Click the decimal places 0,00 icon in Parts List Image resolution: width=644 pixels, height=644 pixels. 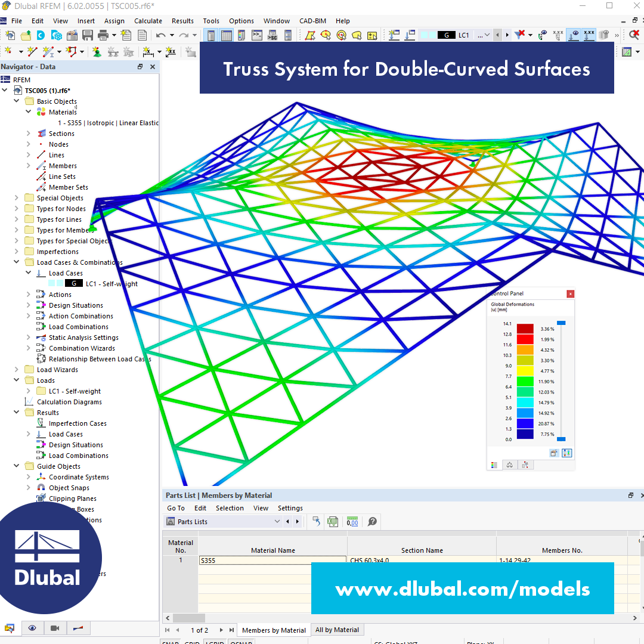click(x=352, y=521)
